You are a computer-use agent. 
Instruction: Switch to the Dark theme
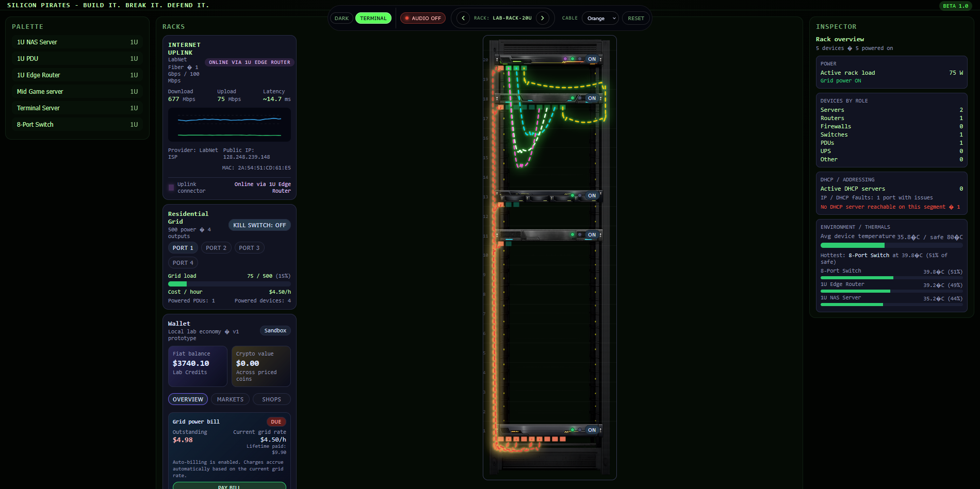[341, 18]
